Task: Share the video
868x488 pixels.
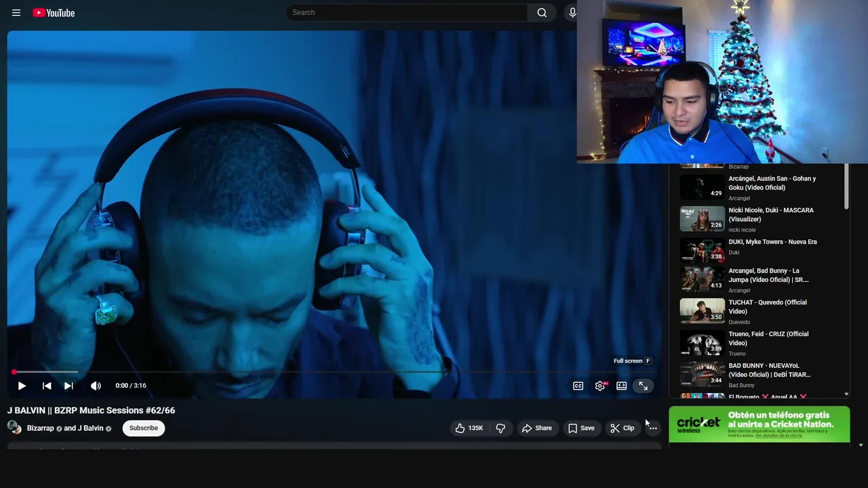Action: [x=536, y=428]
